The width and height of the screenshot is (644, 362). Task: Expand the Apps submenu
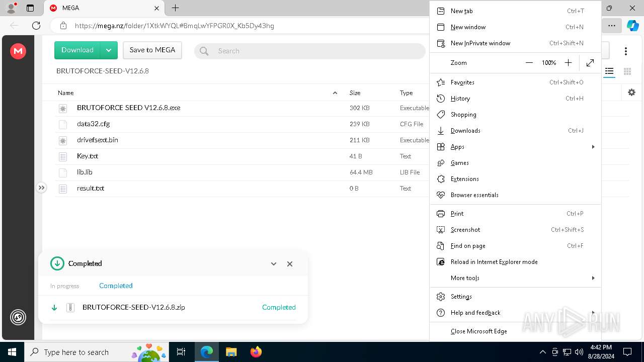click(x=516, y=147)
